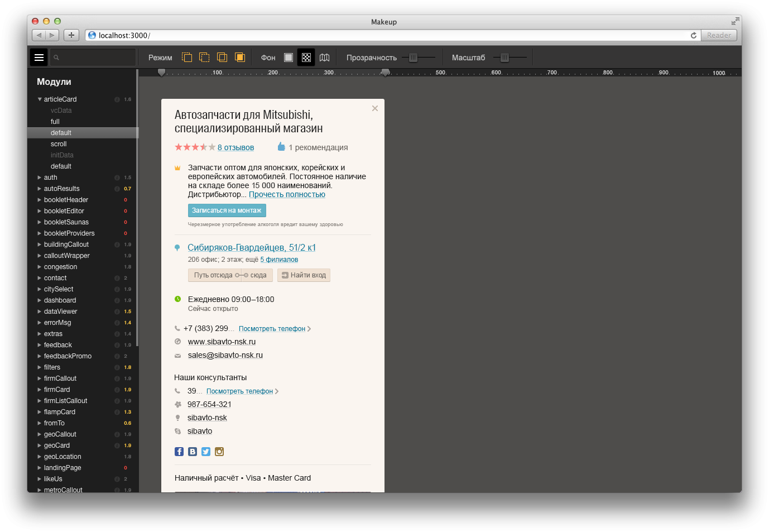Viewport: 769px width, 532px height.
Task: Open the 8 отзывов reviews link
Action: point(235,147)
